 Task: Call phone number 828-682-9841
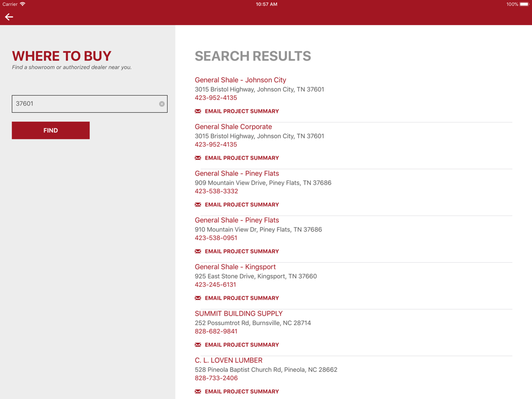pos(216,331)
